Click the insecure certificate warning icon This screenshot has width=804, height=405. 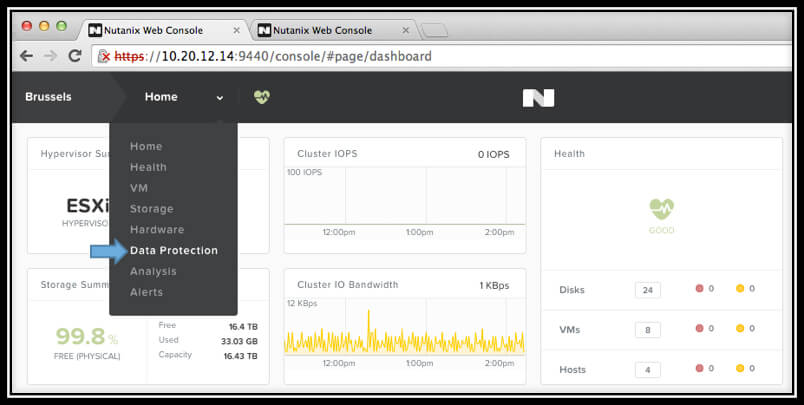103,56
